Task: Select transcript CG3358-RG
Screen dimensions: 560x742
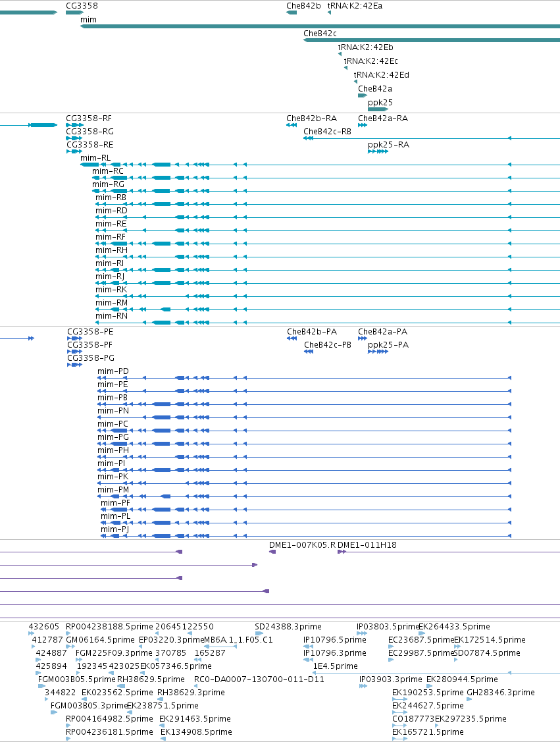Action: [x=90, y=132]
